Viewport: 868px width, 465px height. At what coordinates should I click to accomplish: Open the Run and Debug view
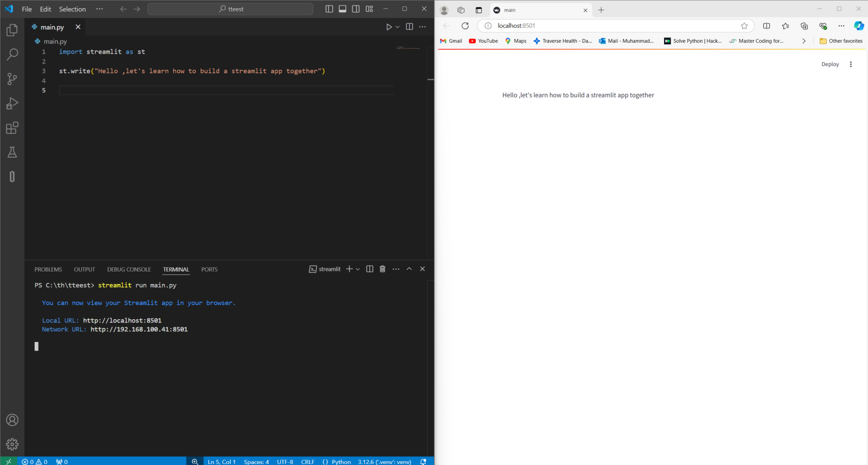(12, 104)
